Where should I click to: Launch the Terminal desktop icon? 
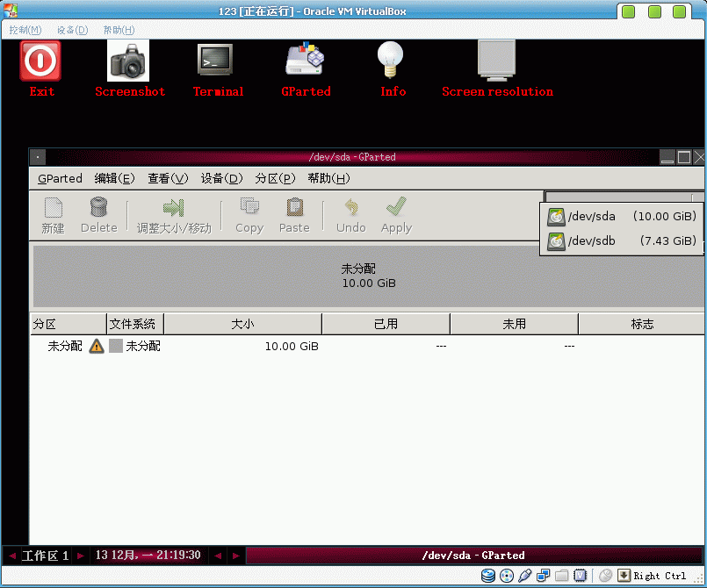[x=215, y=60]
